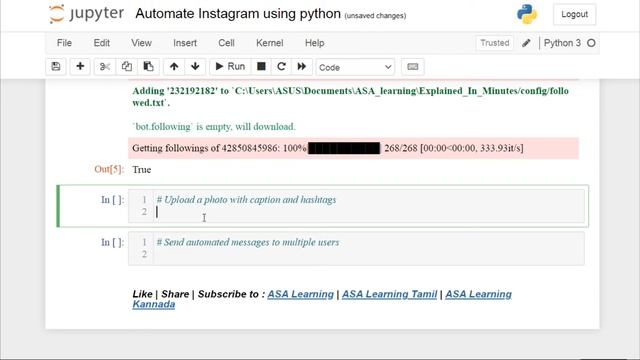Open the ASA Learning link
The width and height of the screenshot is (640, 360).
pos(300,294)
